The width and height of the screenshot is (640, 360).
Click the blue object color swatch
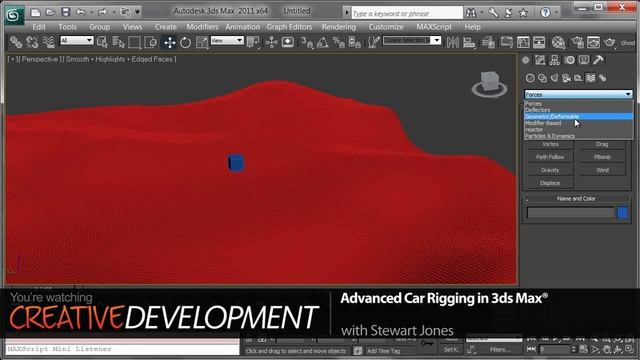pos(623,212)
